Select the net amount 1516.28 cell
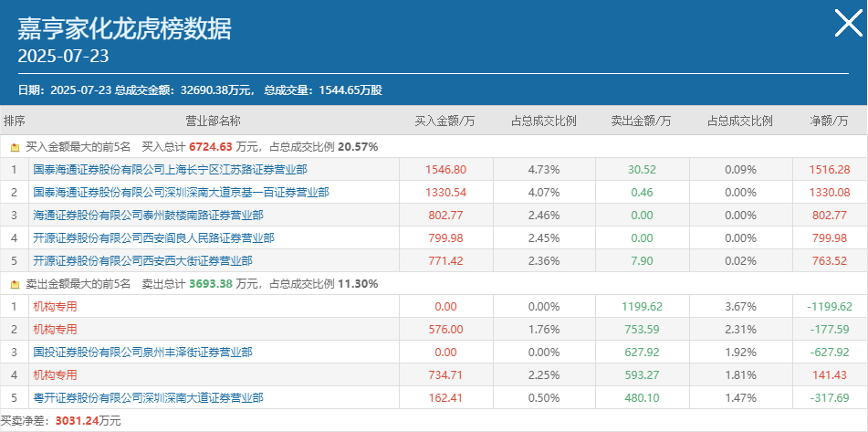Screen dimensions: 868x432 pos(829,170)
